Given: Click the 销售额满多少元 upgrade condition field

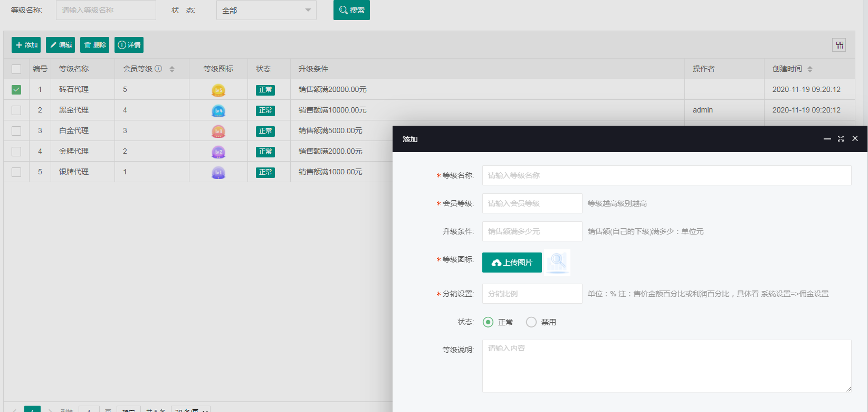Looking at the screenshot, I should 532,231.
